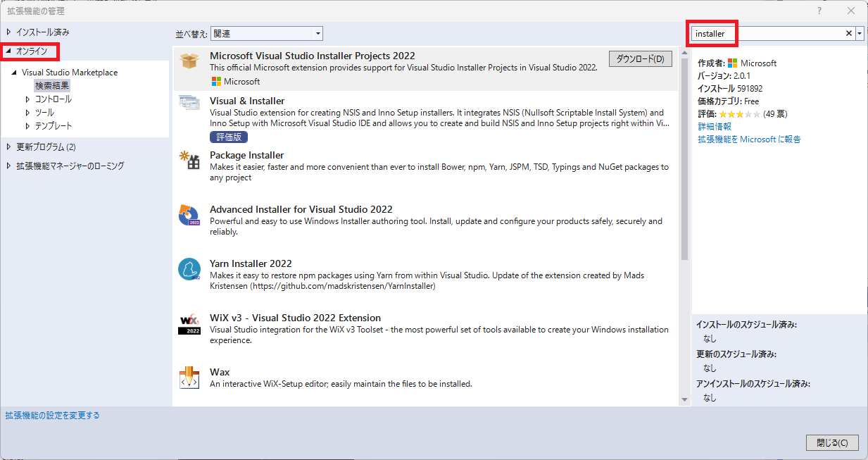The width and height of the screenshot is (868, 460).
Task: Expand the ツール category in the sidebar
Action: click(27, 111)
